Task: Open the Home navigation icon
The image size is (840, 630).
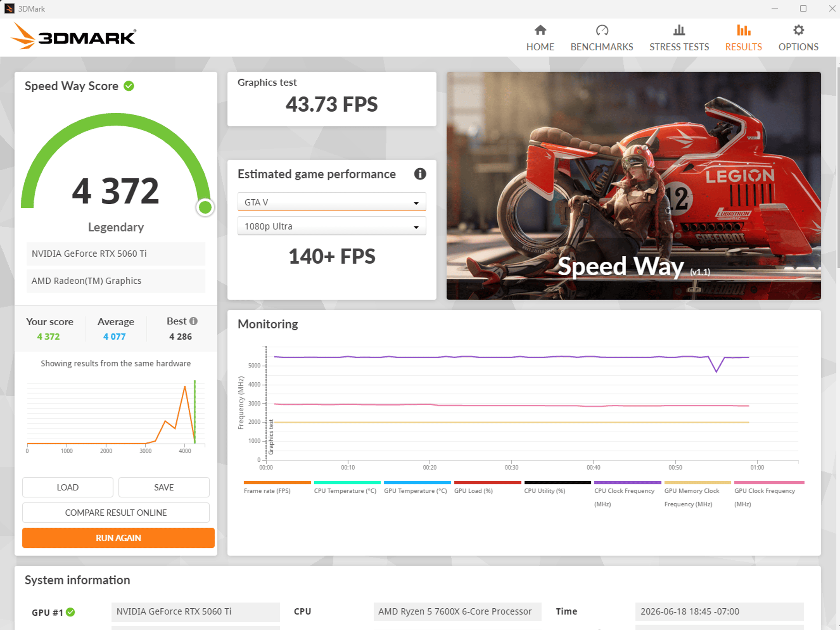Action: tap(540, 30)
